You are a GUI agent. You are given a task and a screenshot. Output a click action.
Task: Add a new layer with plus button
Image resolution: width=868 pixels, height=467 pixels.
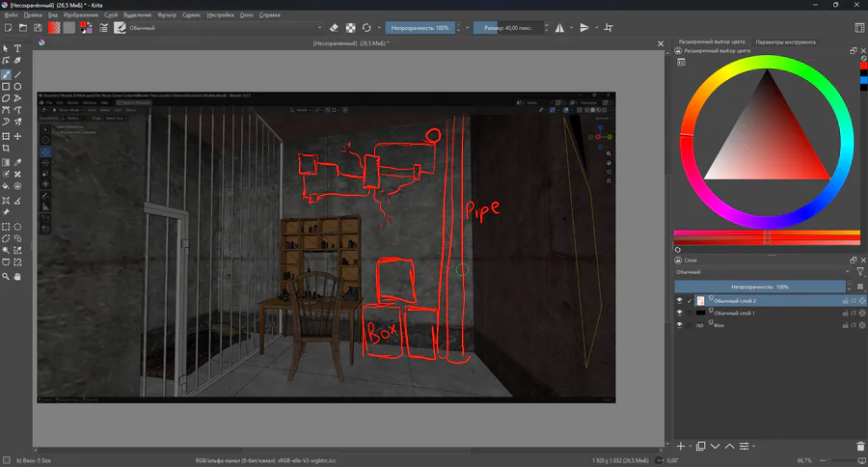tap(681, 447)
